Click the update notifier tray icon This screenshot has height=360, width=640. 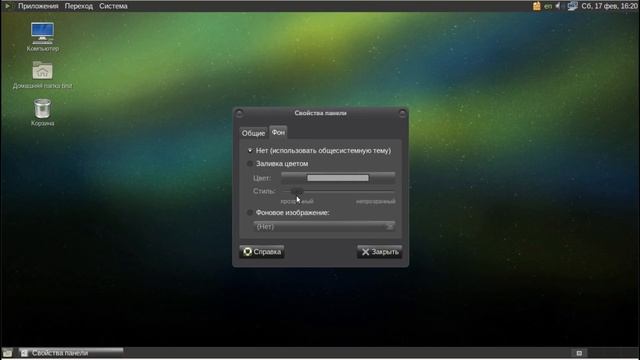coord(537,6)
